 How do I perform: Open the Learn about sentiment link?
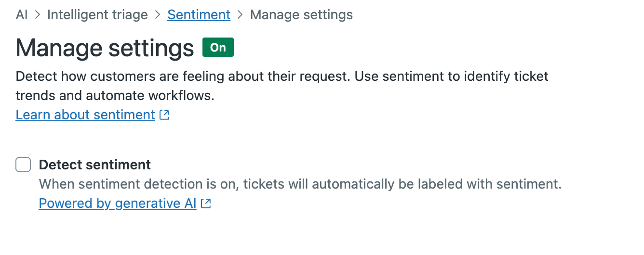pyautogui.click(x=85, y=115)
